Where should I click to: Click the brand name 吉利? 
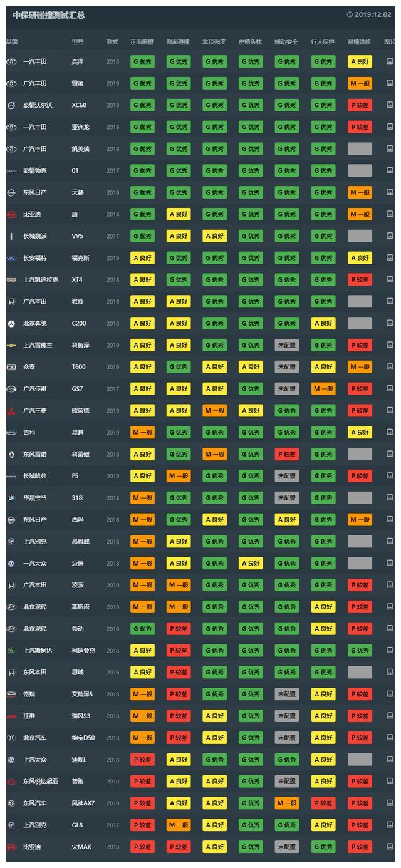coord(29,432)
